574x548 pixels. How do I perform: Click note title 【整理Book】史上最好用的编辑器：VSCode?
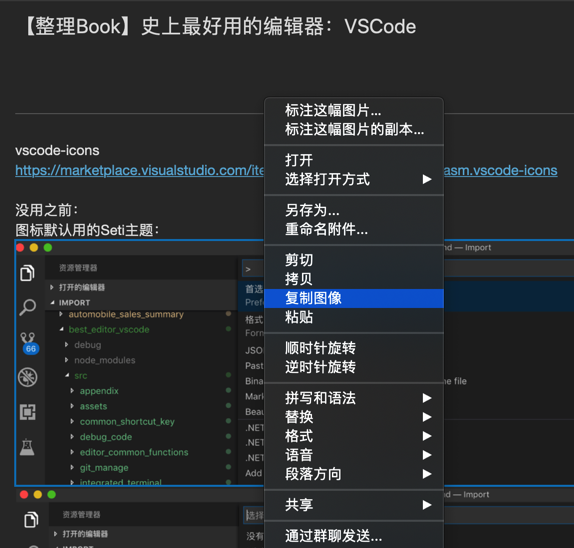tap(221, 27)
